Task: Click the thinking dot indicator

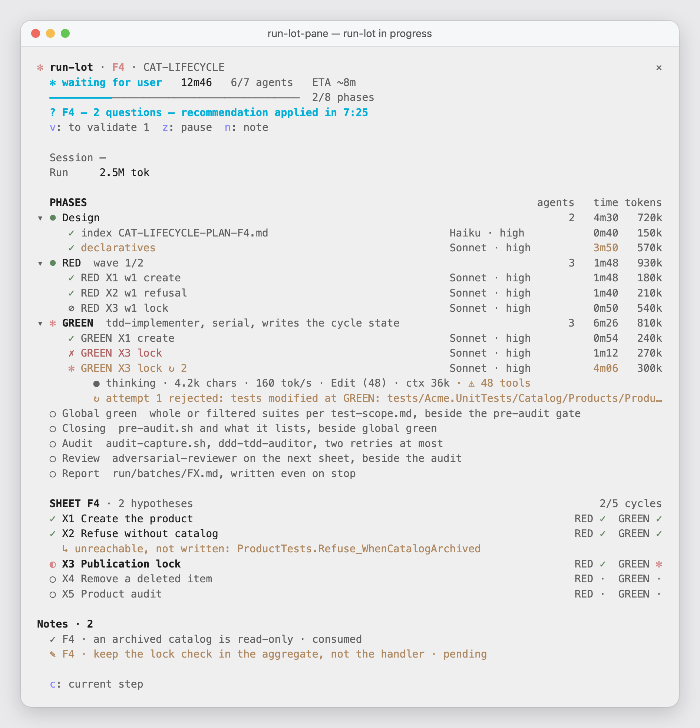Action: (97, 384)
